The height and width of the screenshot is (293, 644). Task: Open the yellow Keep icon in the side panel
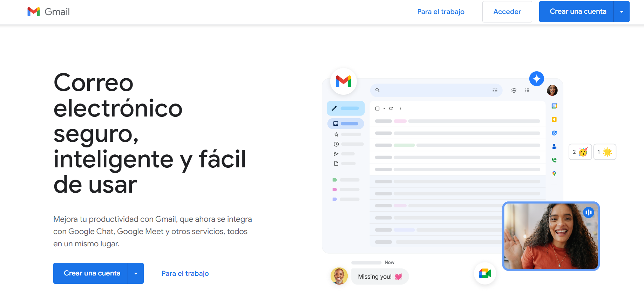pyautogui.click(x=554, y=120)
